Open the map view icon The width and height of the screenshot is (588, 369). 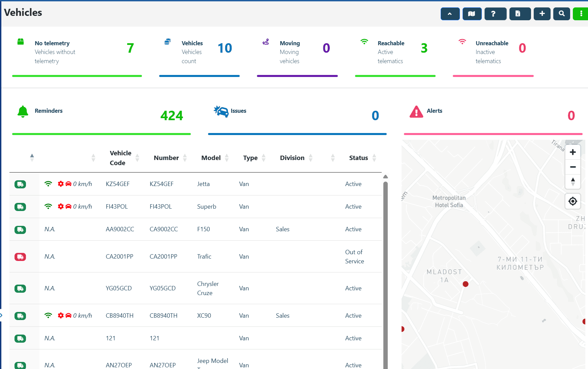point(472,14)
